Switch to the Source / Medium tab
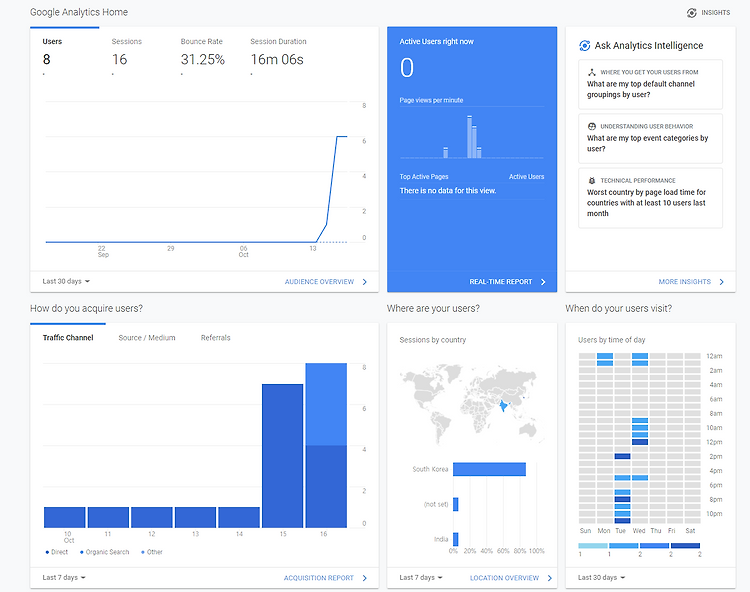This screenshot has width=750, height=592. (x=147, y=338)
